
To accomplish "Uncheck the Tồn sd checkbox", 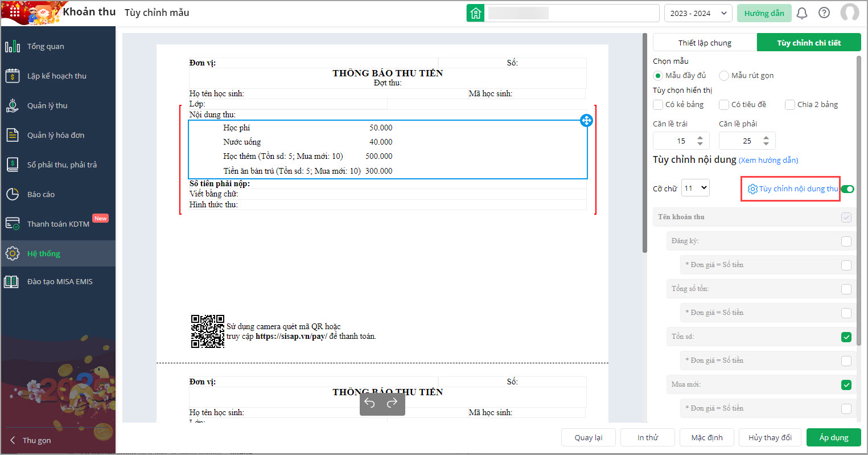I will point(846,337).
